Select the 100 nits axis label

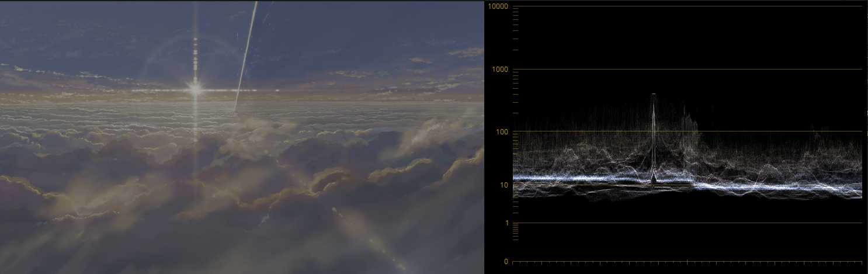pos(502,131)
